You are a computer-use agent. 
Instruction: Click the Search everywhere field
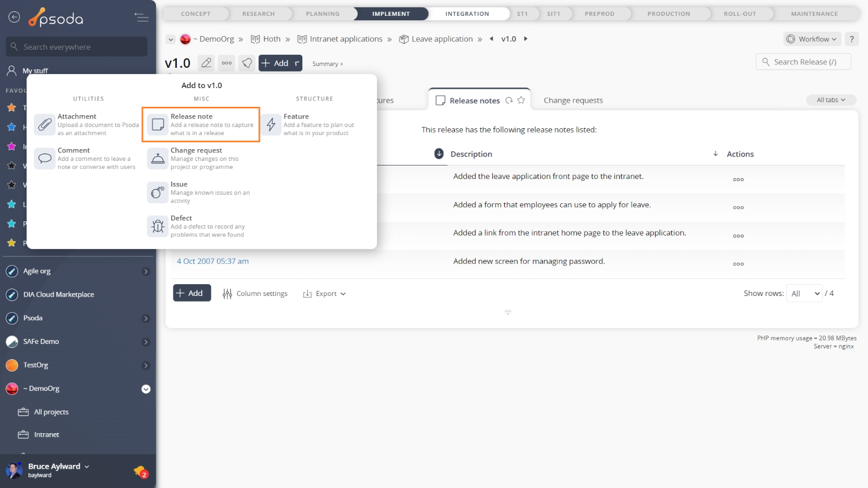(x=77, y=47)
